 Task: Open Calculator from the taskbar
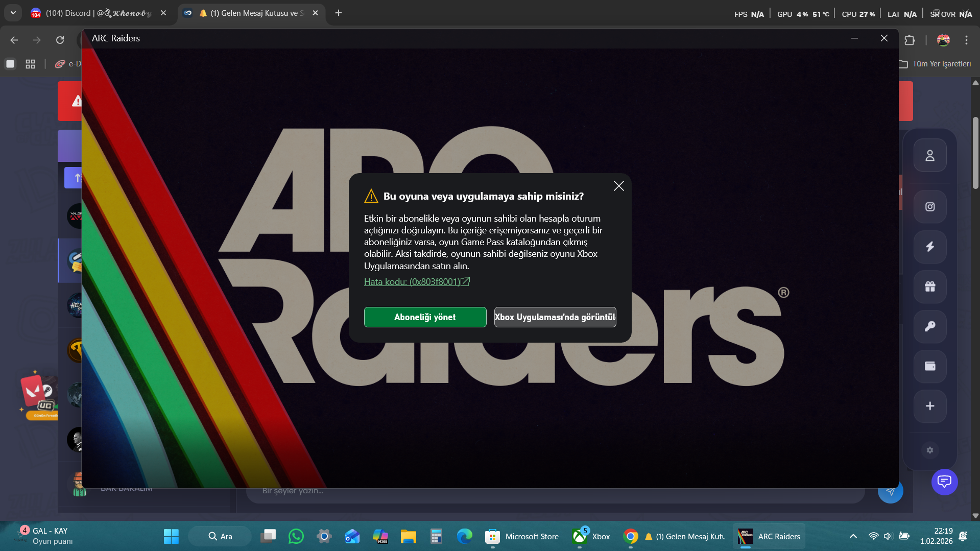[436, 536]
